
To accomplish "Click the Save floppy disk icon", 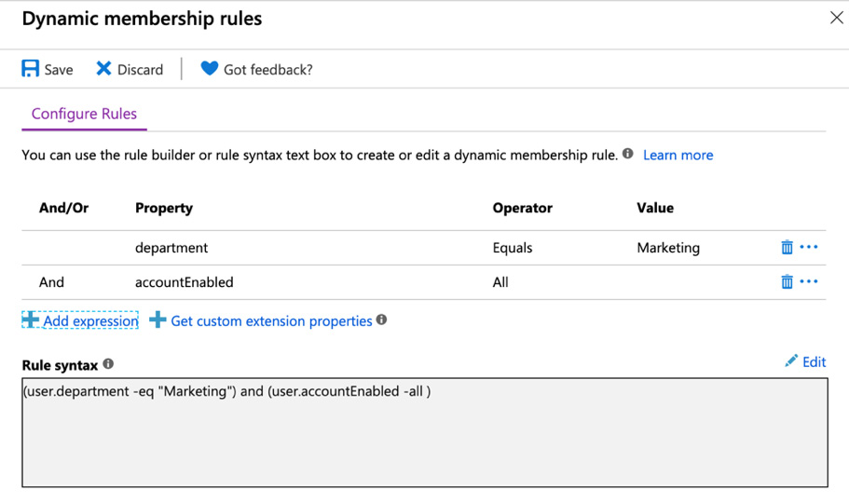I will [31, 69].
